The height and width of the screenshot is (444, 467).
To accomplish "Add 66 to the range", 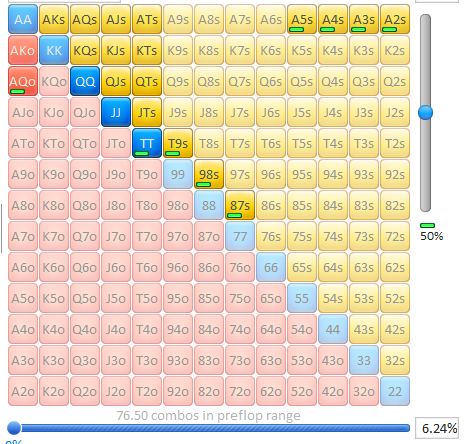I will (x=271, y=267).
